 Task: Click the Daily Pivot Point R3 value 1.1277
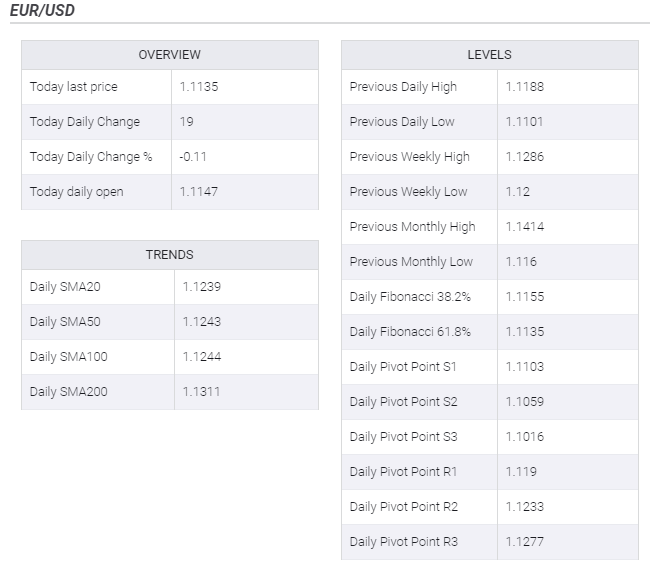(x=524, y=542)
